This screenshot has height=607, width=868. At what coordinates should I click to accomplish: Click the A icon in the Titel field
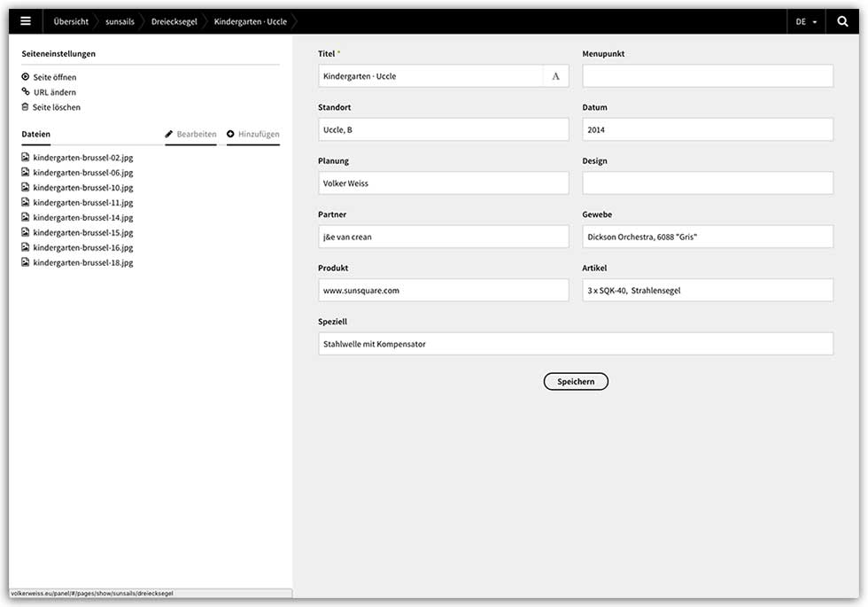556,76
